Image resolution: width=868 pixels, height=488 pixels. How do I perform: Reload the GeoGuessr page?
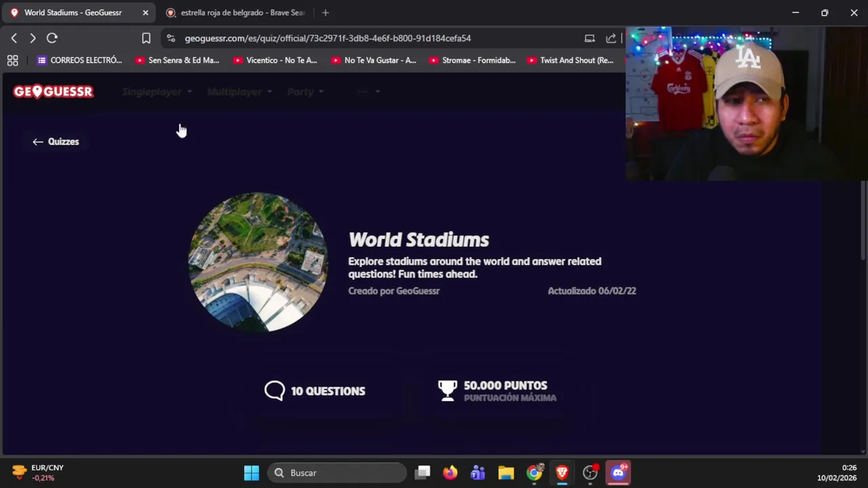click(52, 39)
